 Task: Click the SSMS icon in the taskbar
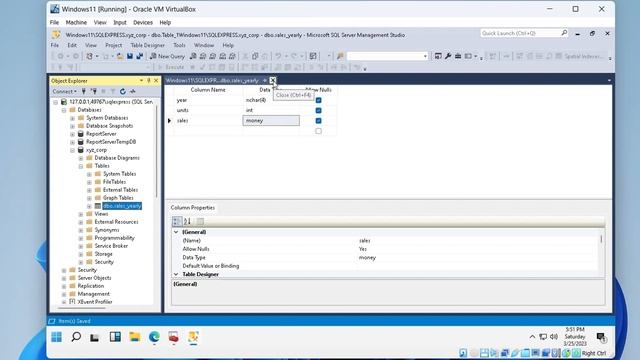tap(193, 337)
